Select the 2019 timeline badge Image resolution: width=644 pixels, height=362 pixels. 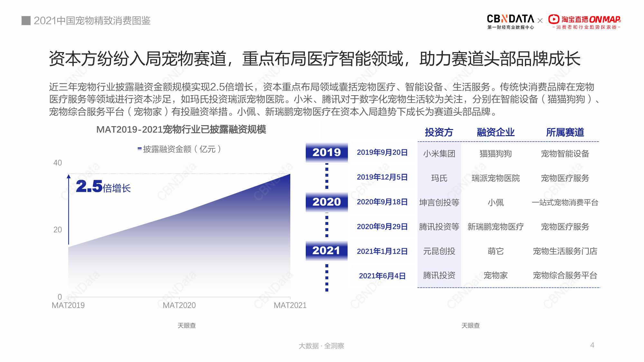point(327,152)
